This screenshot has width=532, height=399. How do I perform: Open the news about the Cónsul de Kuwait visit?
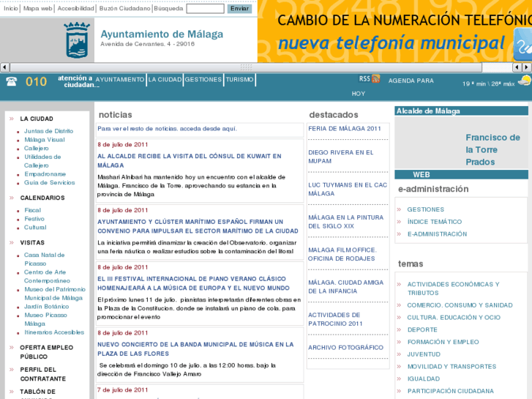190,160
